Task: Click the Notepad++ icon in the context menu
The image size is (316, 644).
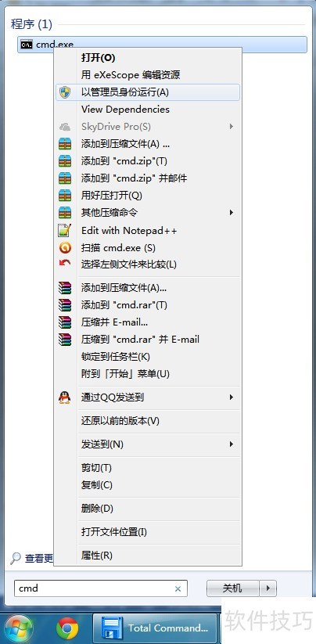Action: coord(65,230)
